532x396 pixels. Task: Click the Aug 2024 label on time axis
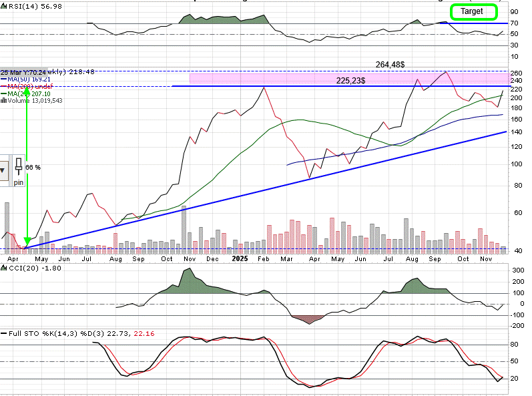coord(116,258)
